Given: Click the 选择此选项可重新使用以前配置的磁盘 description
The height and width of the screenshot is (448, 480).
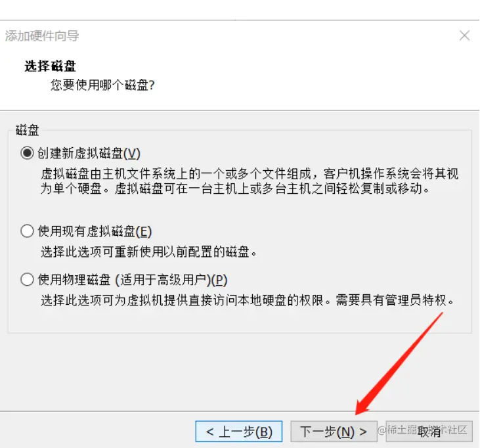Looking at the screenshot, I should pos(148,252).
